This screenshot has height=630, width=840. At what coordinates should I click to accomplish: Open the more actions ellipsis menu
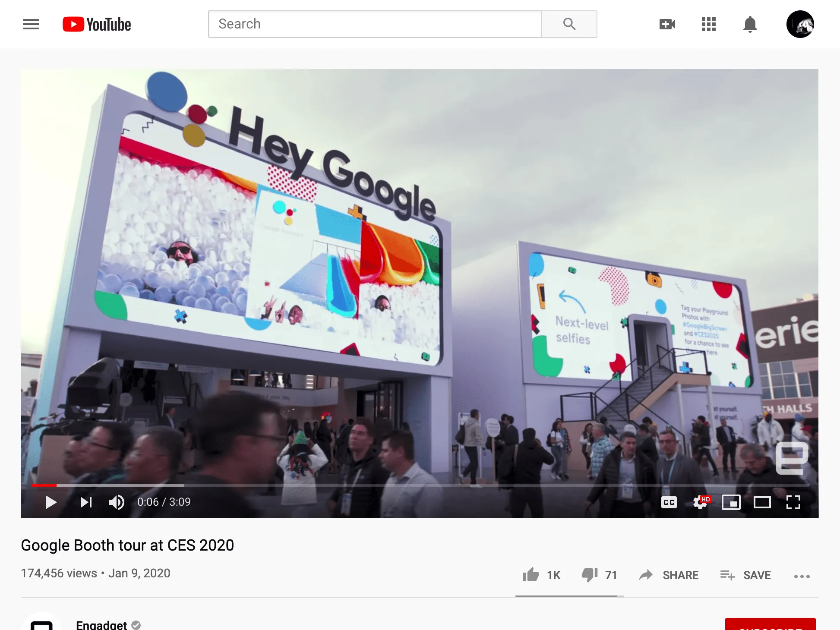coord(802,576)
